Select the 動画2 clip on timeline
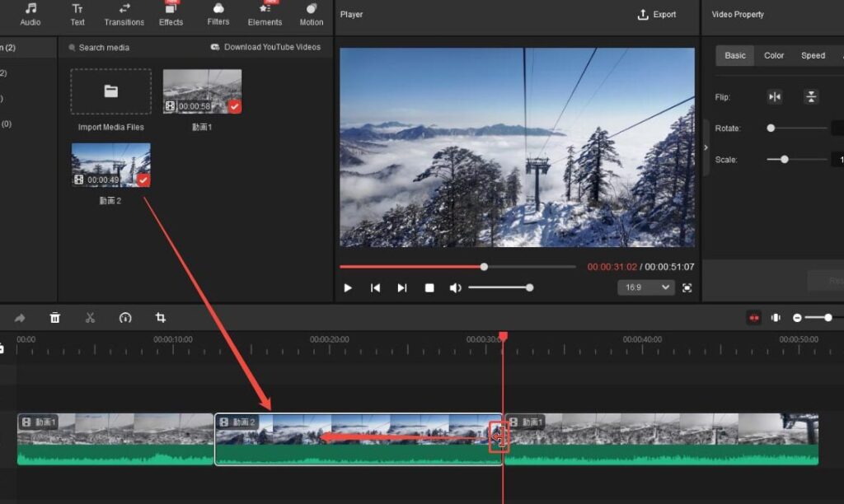Image resolution: width=844 pixels, height=504 pixels. pos(359,439)
